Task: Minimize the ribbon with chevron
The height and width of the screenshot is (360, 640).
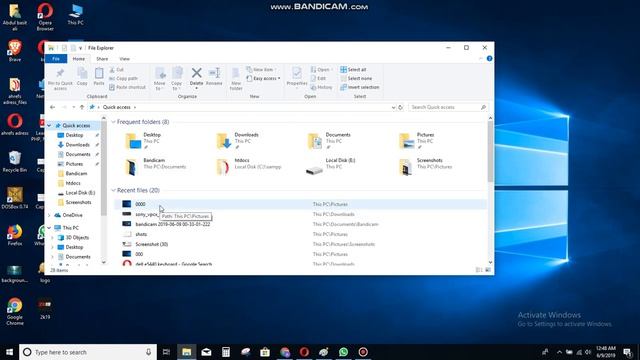Action: (480, 59)
